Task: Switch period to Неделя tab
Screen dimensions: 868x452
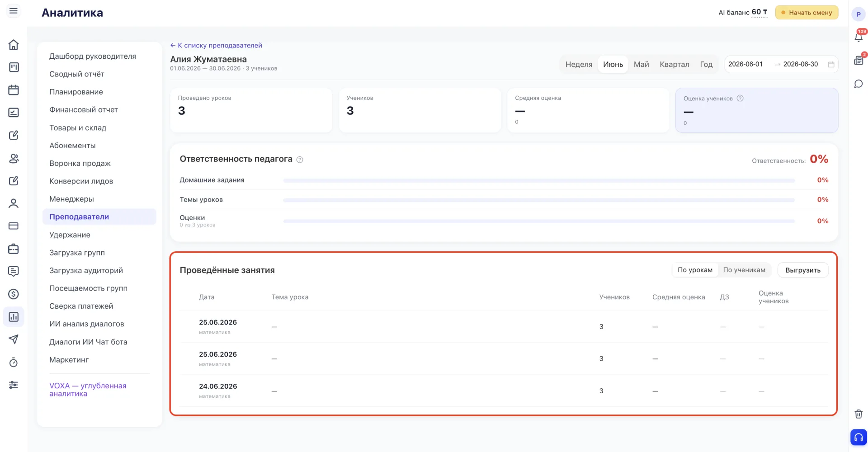Action: (579, 64)
